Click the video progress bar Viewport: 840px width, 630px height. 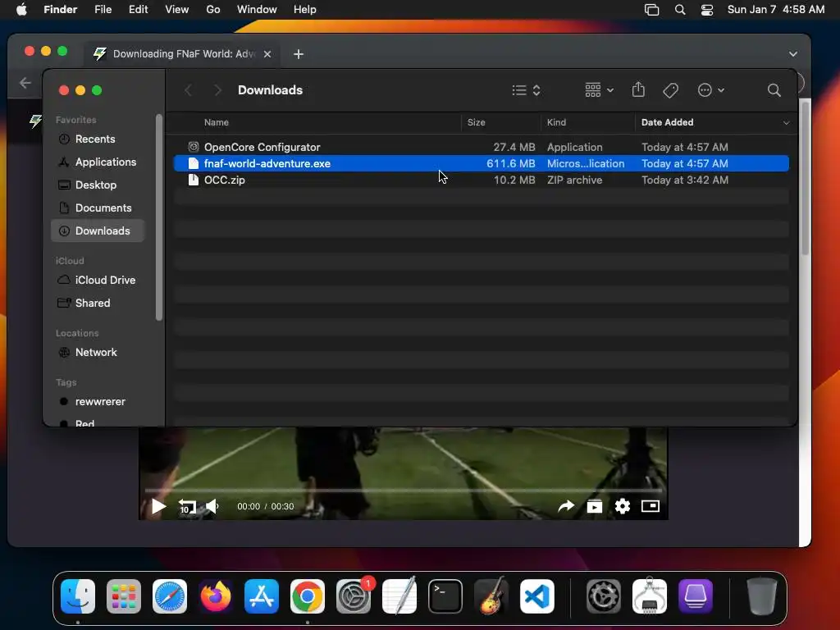(x=403, y=490)
